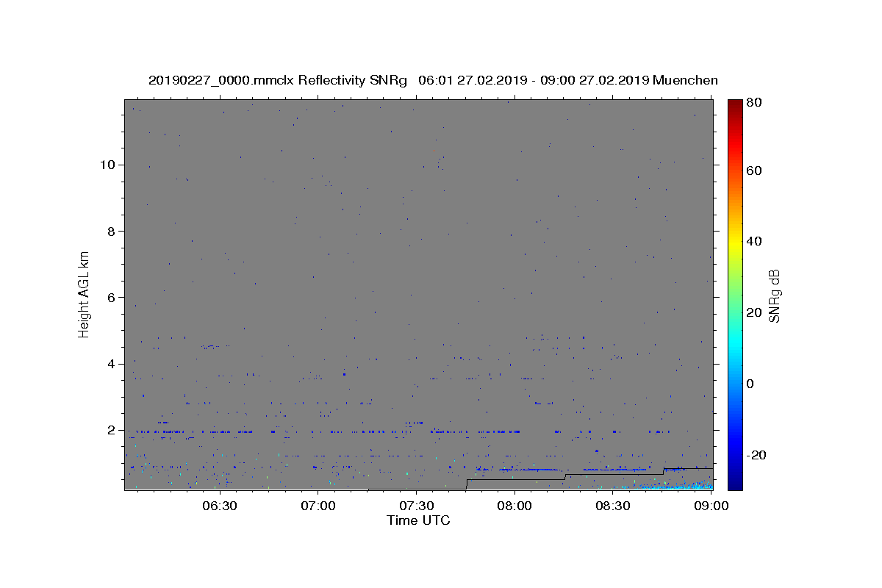The width and height of the screenshot is (882, 588).
Task: Click the 'SNRg dB' colorbar label
Action: pyautogui.click(x=774, y=295)
